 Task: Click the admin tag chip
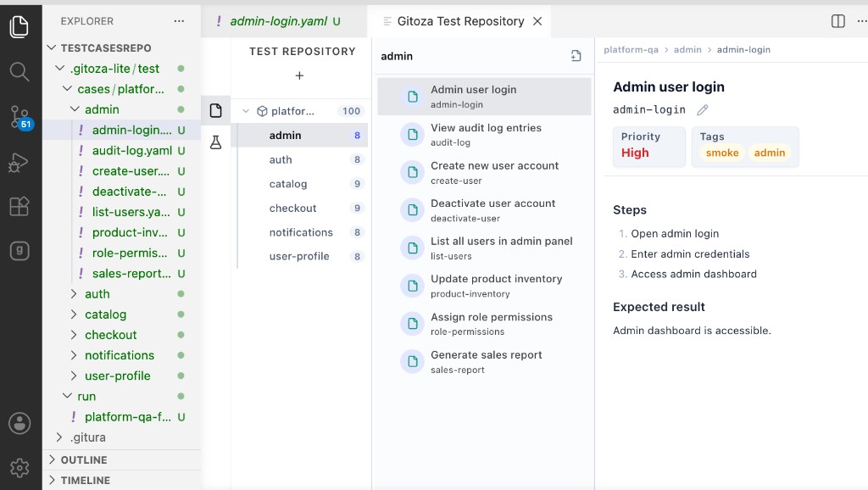point(770,153)
